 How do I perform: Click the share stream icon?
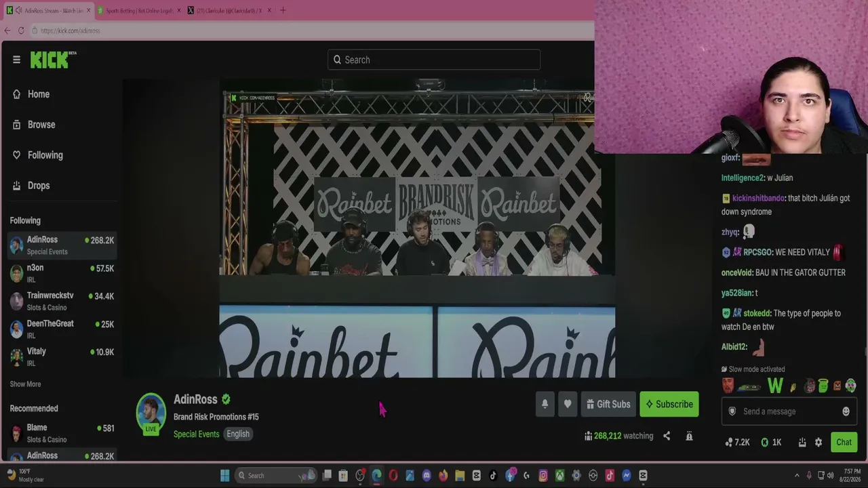click(667, 436)
